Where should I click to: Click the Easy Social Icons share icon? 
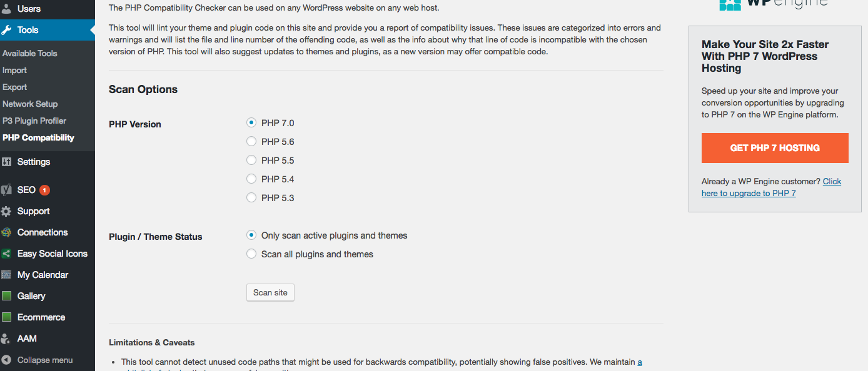[x=6, y=254]
